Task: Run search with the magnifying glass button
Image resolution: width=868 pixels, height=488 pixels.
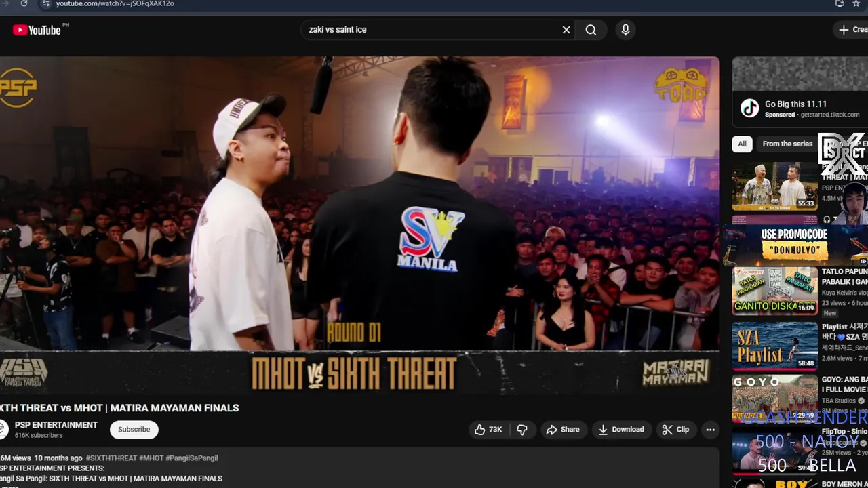Action: click(x=591, y=30)
